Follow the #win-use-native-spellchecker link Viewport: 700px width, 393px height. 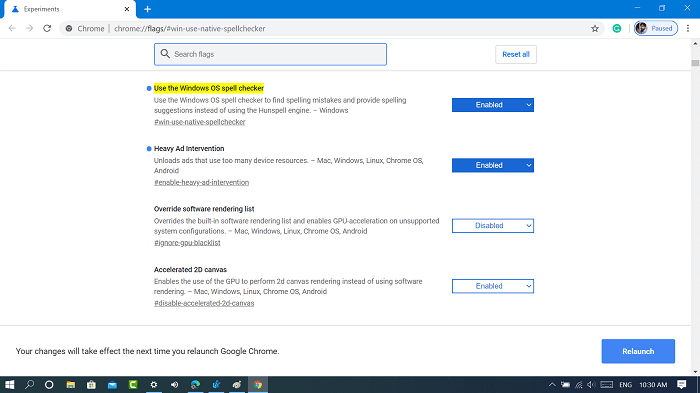pyautogui.click(x=200, y=122)
